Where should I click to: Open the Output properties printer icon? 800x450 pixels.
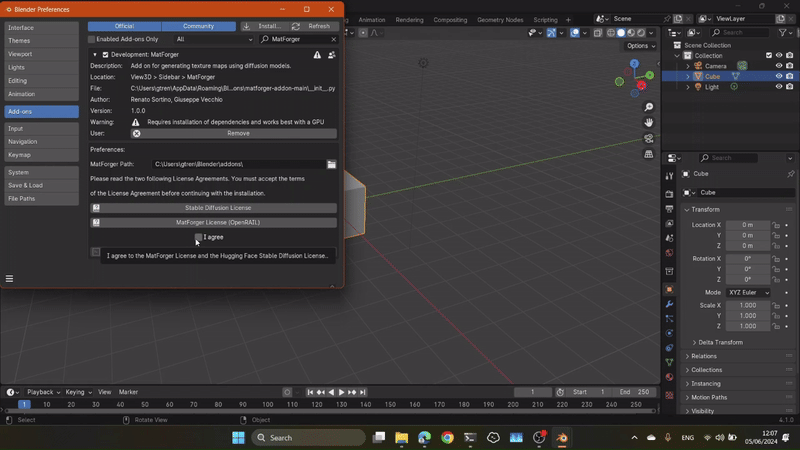coord(669,209)
